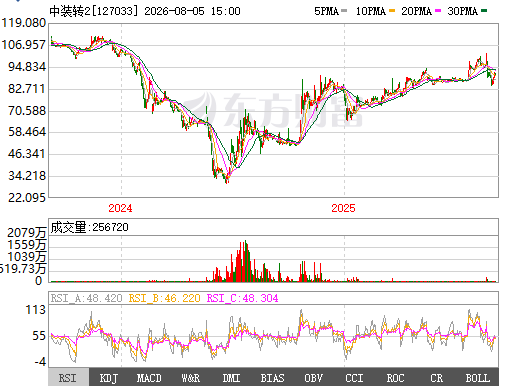Viewport: 505px width, 386px height.
Task: Click the 中装转2 chart title
Action: (x=70, y=11)
